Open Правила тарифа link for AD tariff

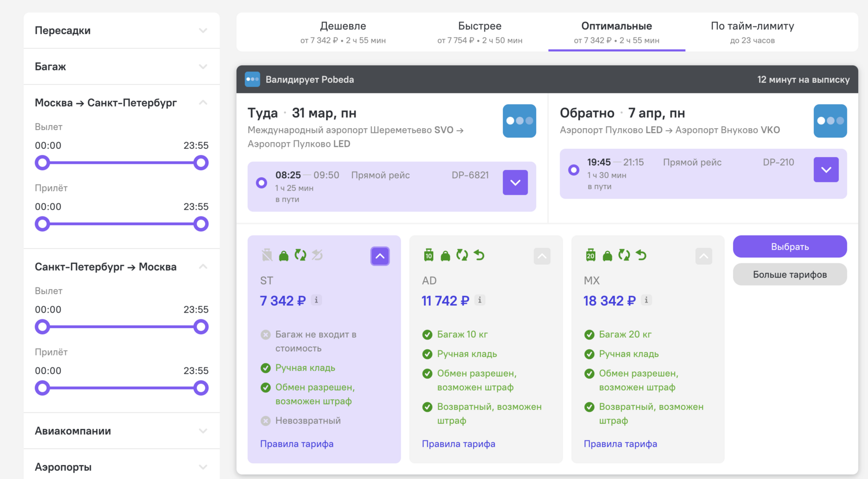tap(459, 444)
